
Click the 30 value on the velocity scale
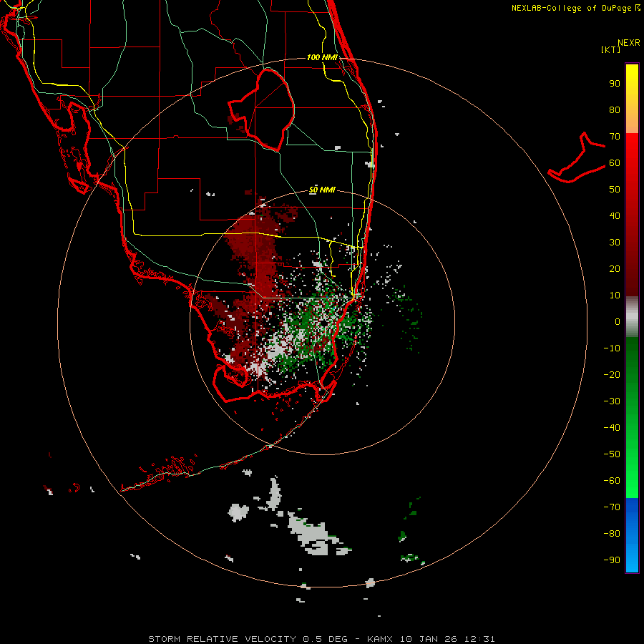[x=615, y=243]
